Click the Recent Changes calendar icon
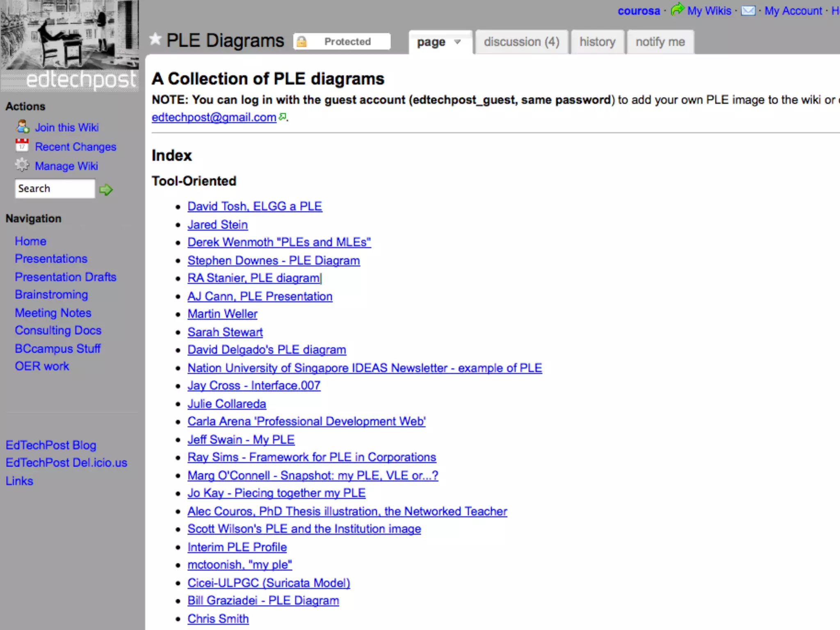Screen dimensions: 840x630 (22, 145)
